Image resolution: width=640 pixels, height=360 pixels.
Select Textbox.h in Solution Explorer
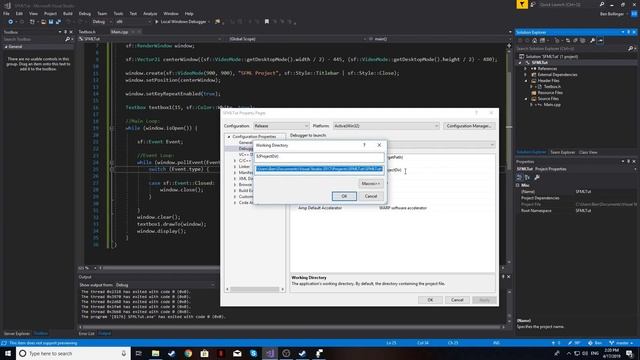(x=552, y=87)
